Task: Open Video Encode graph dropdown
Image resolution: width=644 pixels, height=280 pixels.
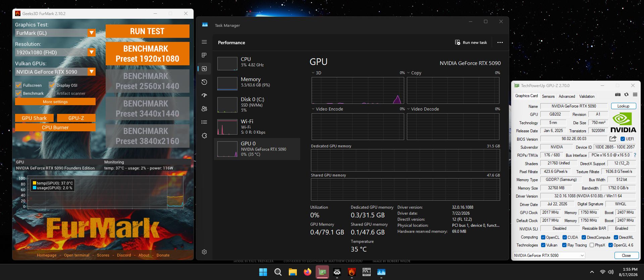Action: (327, 109)
